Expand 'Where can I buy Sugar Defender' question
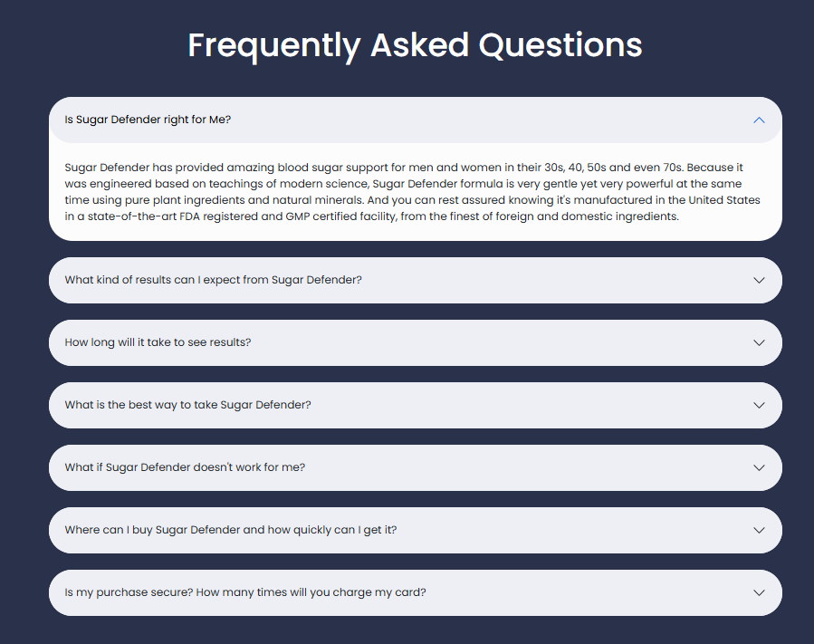 tap(230, 530)
